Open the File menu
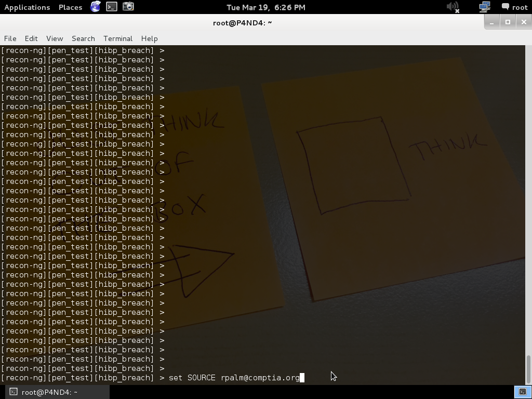This screenshot has height=399, width=532. coord(10,38)
